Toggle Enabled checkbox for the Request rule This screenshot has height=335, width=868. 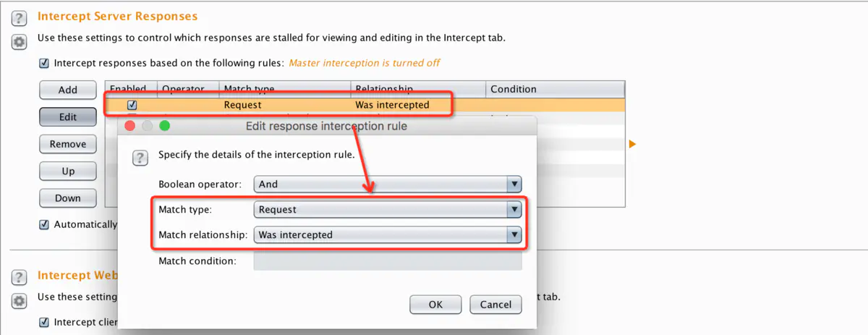[132, 105]
